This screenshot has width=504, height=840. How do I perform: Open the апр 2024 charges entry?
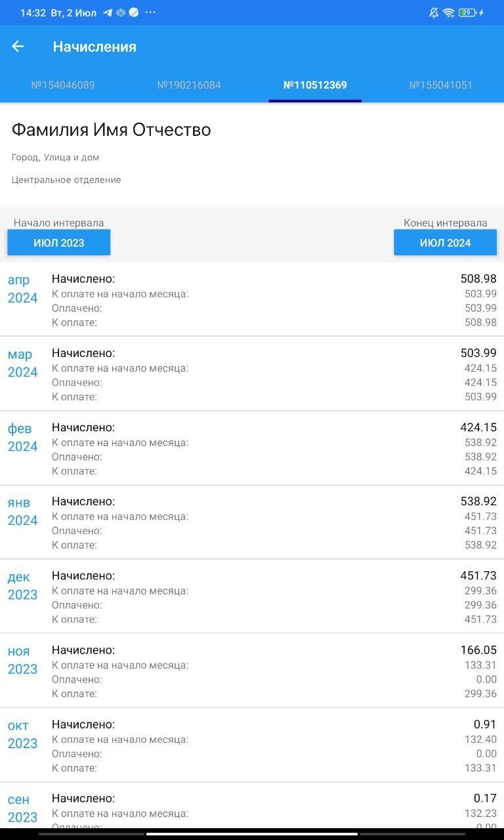(252, 300)
